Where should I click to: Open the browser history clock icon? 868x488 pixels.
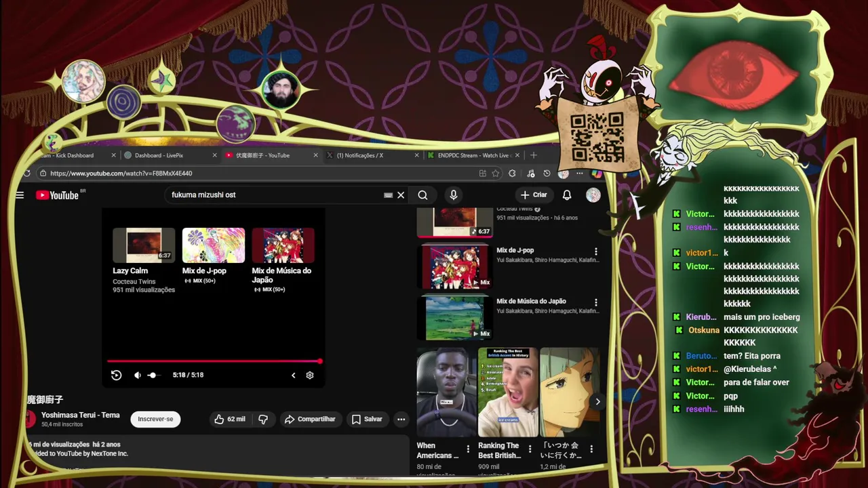547,174
